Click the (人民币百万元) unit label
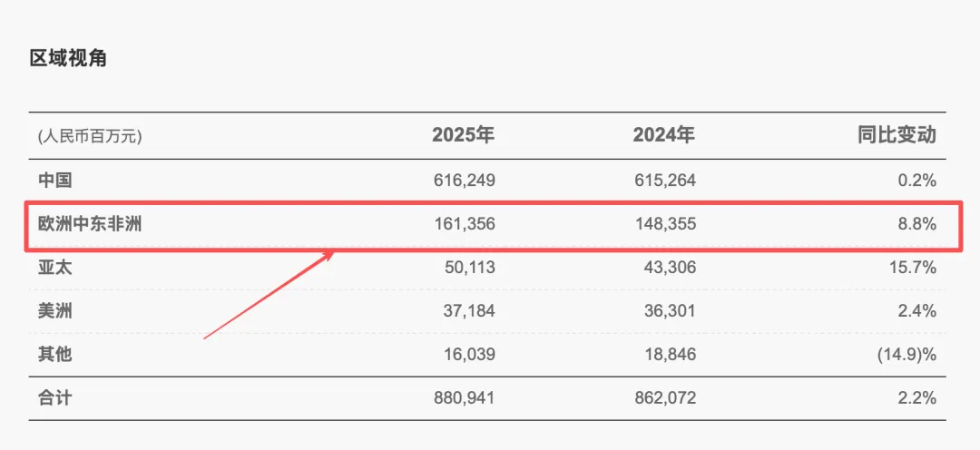Viewport: 980px width, 450px height. click(x=90, y=137)
